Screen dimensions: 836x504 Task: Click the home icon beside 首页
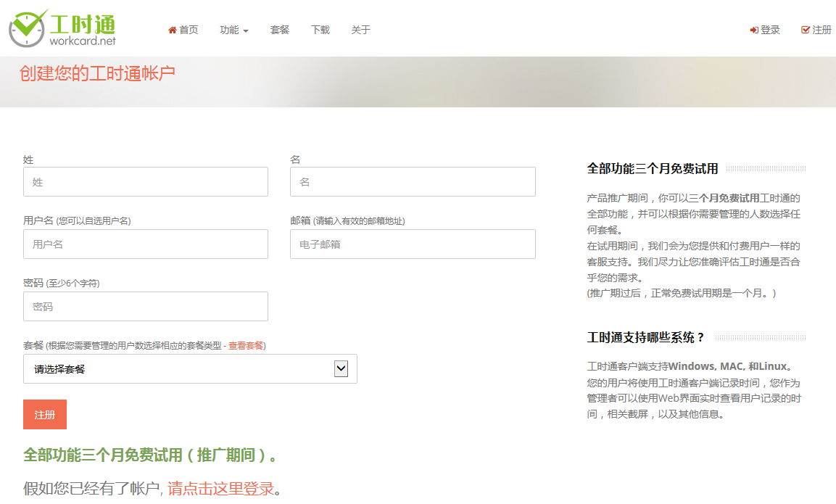(173, 30)
